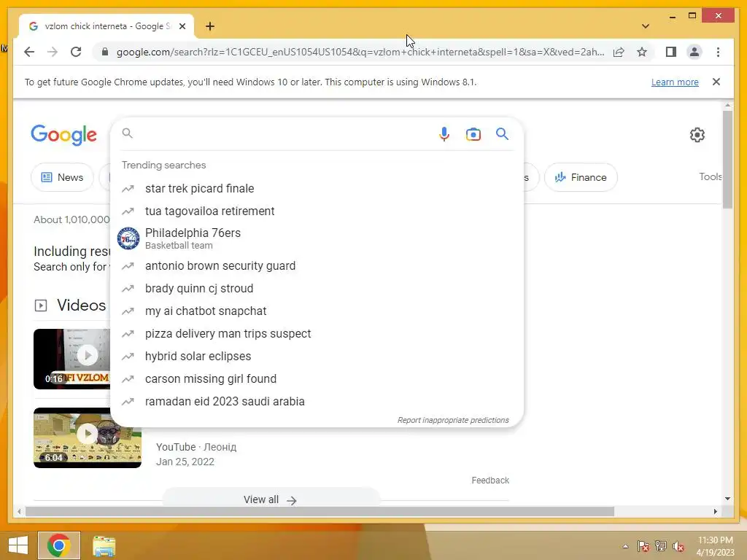Click the browser forward arrow
The width and height of the screenshot is (747, 560).
coord(53,52)
